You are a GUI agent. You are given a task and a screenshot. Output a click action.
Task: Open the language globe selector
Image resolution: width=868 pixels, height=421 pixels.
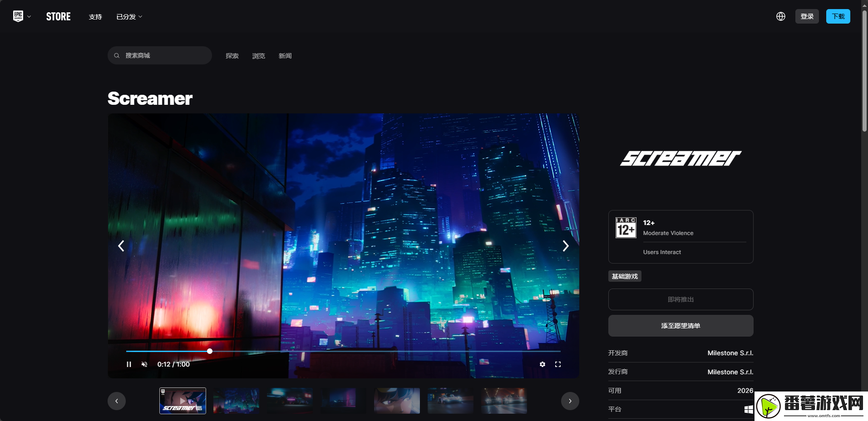(x=780, y=16)
